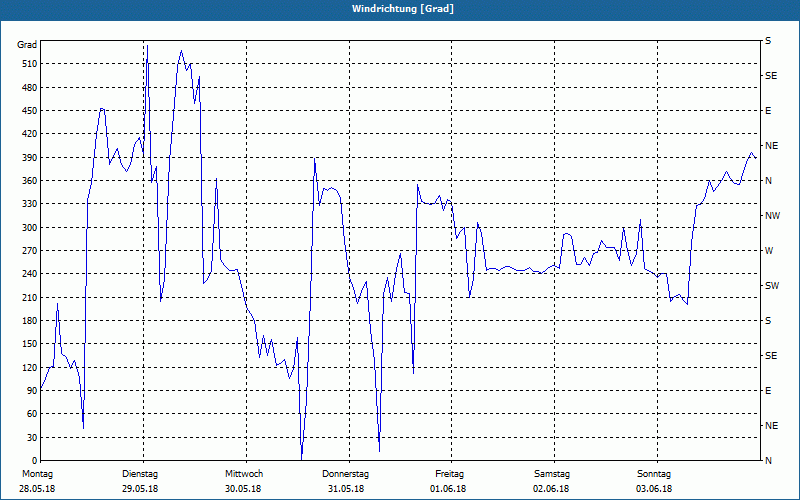Click the date 31.05.18

pyautogui.click(x=346, y=489)
